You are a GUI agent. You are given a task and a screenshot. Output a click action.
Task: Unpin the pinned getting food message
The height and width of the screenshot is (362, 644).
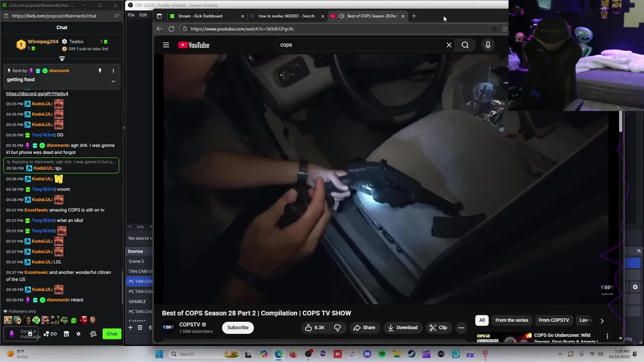coord(100,71)
